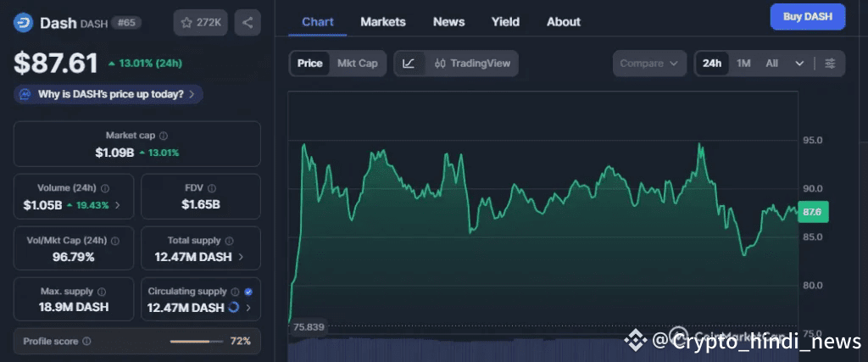The width and height of the screenshot is (868, 362).
Task: Open the Compare dropdown
Action: click(x=649, y=64)
